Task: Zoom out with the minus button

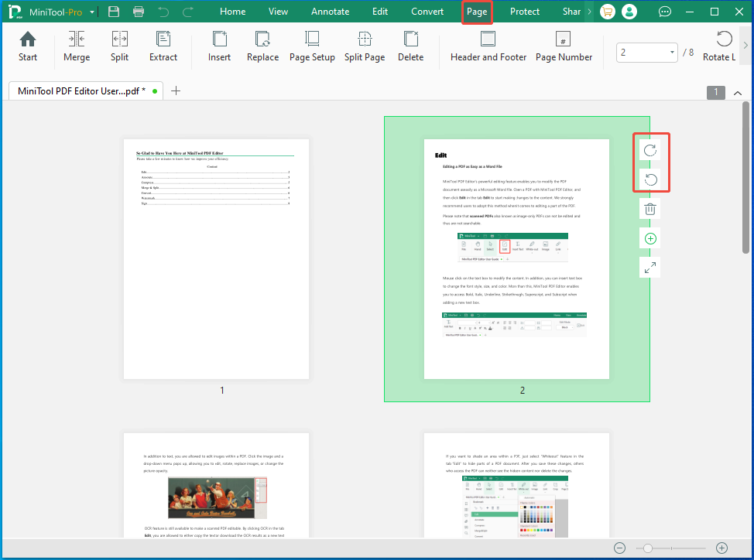Action: [x=619, y=548]
